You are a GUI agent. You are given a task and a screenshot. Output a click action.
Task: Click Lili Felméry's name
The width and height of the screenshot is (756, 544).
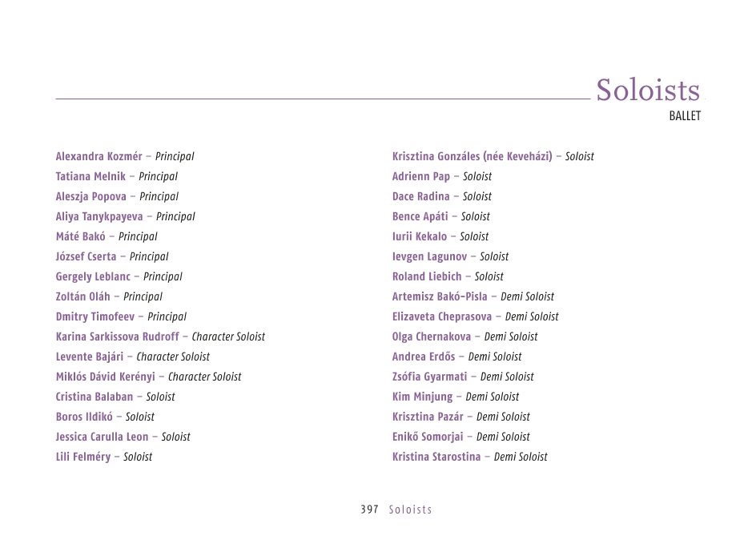pos(82,457)
